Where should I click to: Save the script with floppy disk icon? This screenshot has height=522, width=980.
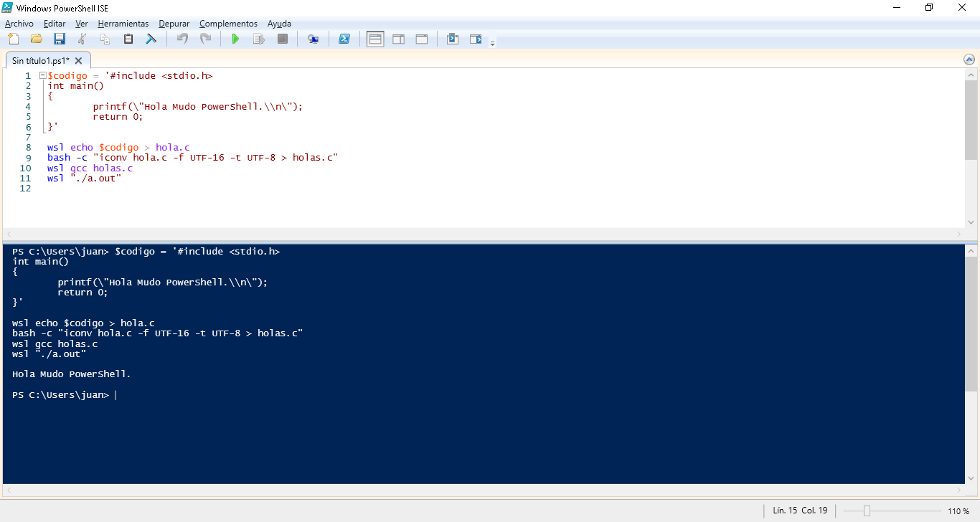click(59, 39)
